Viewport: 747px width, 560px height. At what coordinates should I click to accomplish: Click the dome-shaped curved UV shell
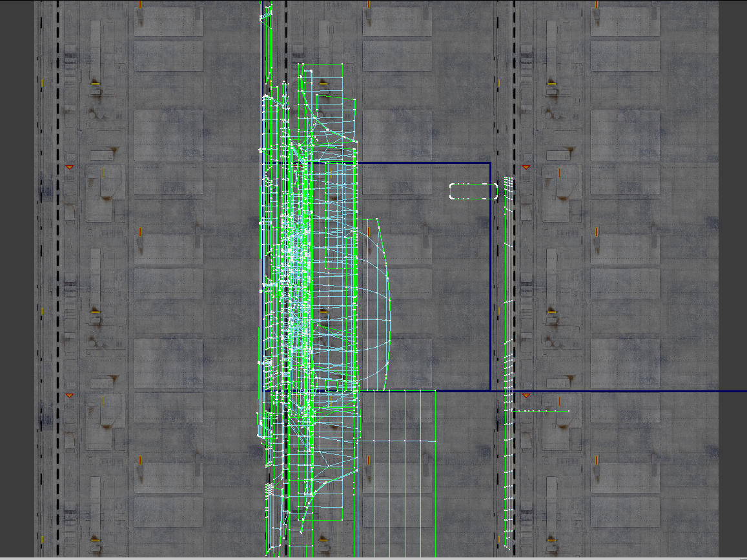coord(374,303)
